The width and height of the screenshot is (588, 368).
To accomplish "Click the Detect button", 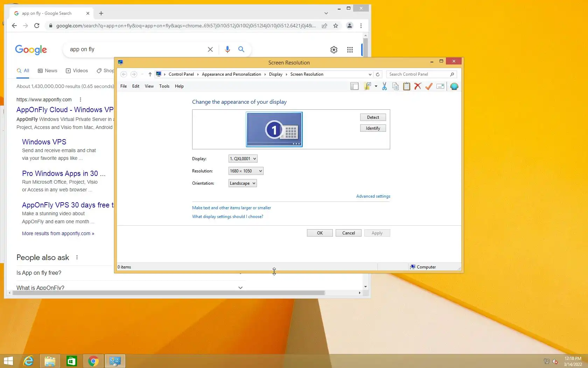I will click(373, 117).
